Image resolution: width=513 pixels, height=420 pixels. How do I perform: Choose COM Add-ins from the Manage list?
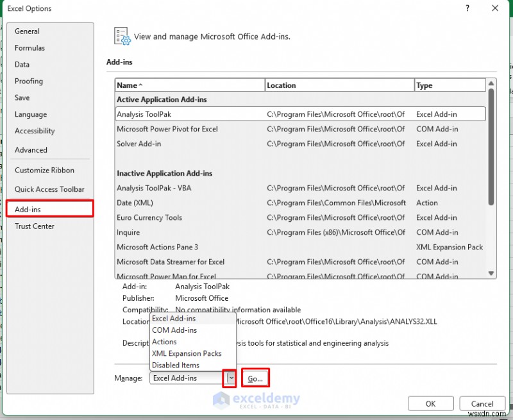pyautogui.click(x=193, y=330)
